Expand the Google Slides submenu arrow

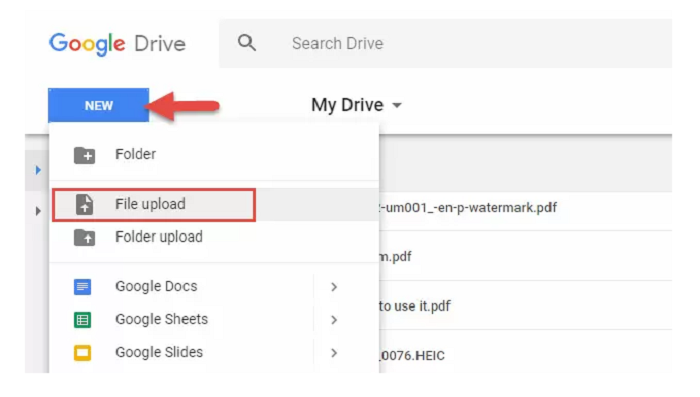[x=334, y=353]
